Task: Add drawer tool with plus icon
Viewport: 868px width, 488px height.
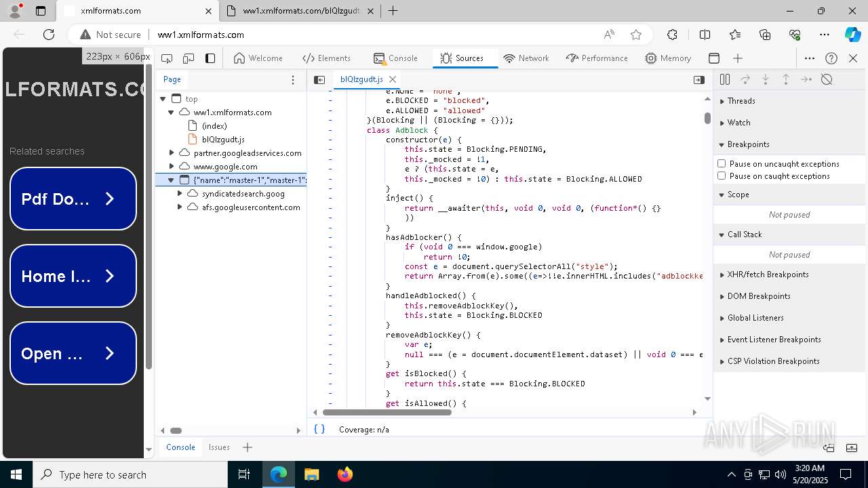Action: [248, 447]
